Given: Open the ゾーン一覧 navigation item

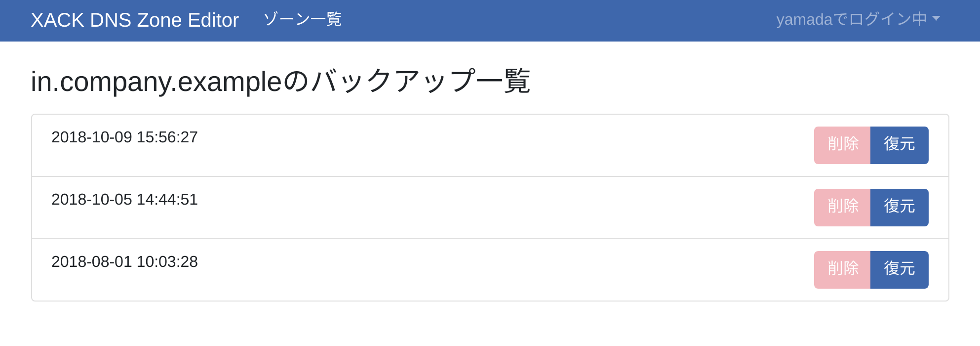Looking at the screenshot, I should [302, 19].
